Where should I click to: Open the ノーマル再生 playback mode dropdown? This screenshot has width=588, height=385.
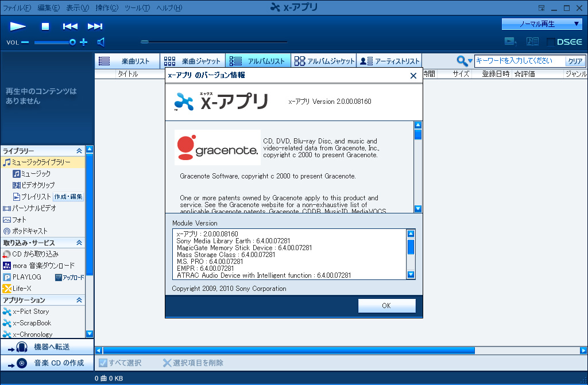(542, 24)
